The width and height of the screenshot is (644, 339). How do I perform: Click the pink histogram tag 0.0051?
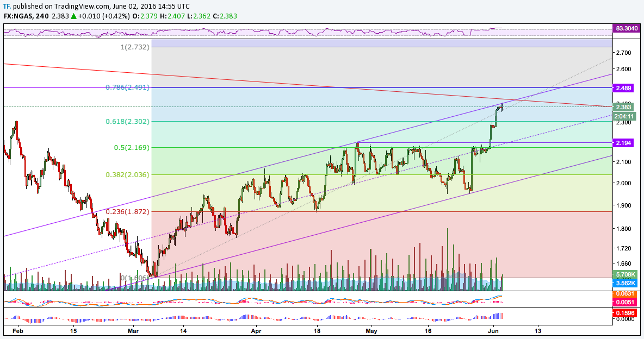(624, 303)
